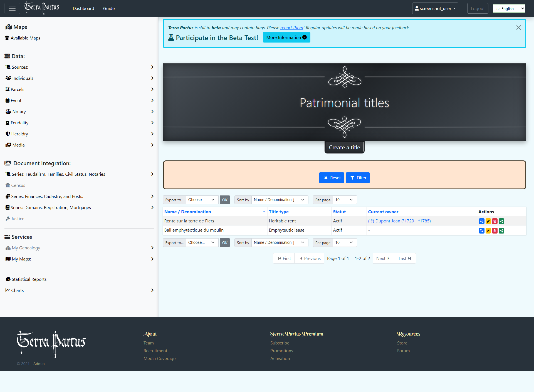Dismiss the beta notice banner
The image size is (534, 392).
click(x=518, y=28)
